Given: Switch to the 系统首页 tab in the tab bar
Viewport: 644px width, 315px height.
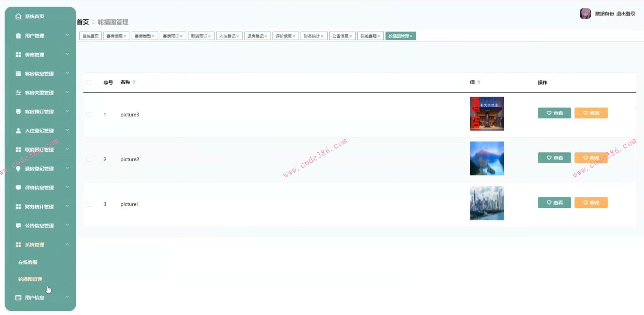Looking at the screenshot, I should tap(90, 36).
